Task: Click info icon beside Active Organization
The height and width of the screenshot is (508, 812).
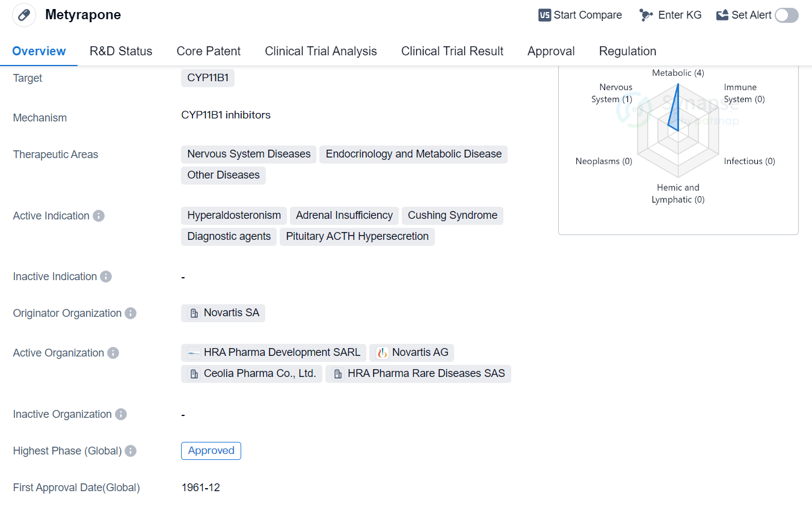Action: point(113,353)
